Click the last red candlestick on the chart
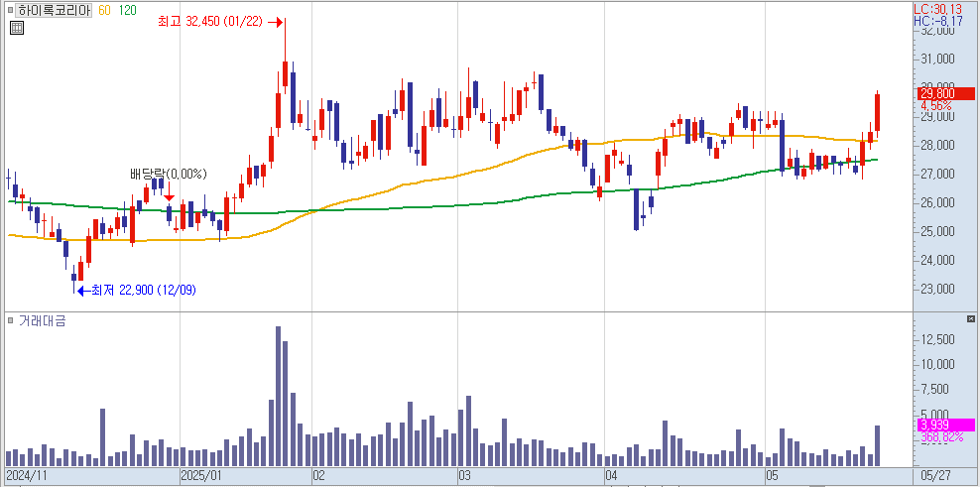 tap(878, 112)
